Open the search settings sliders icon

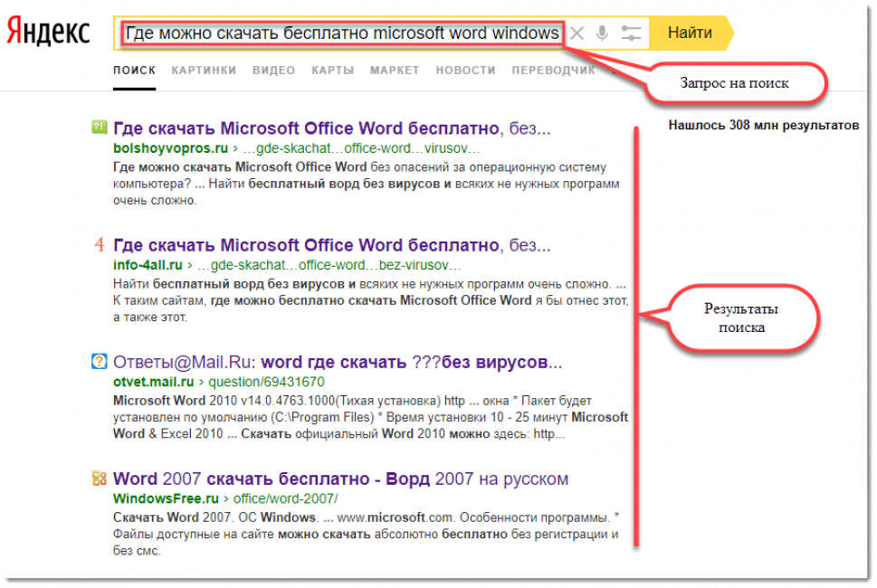[x=631, y=33]
